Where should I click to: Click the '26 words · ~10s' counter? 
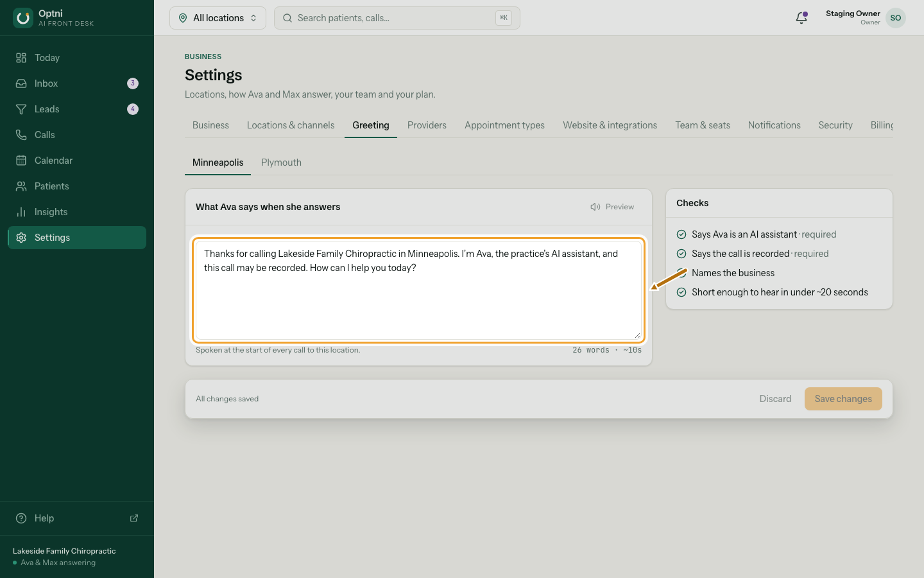(x=607, y=350)
